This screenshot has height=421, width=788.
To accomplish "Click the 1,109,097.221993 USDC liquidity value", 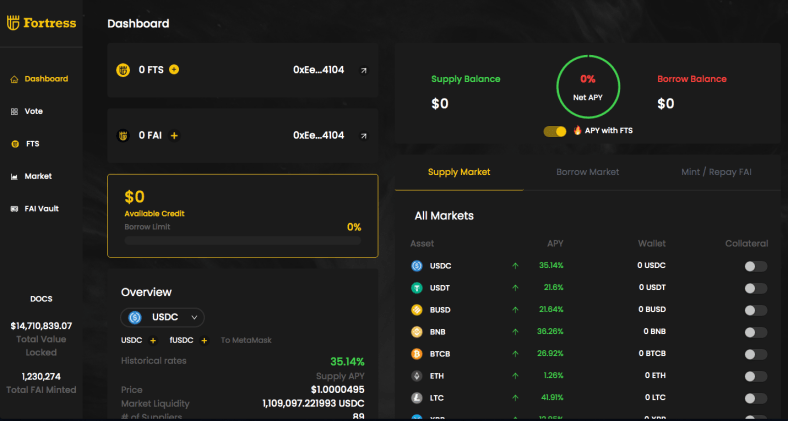I will [314, 403].
